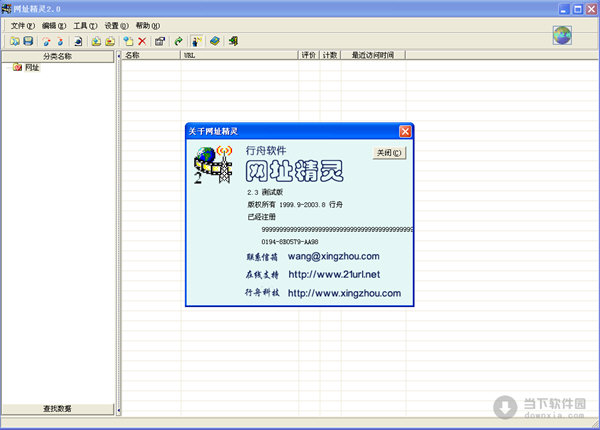Open the http://www.xingzhou.com link

click(x=344, y=293)
